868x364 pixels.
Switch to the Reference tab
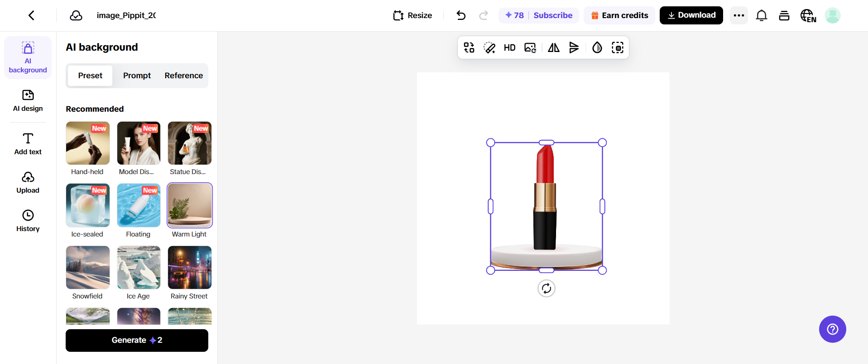(x=183, y=76)
